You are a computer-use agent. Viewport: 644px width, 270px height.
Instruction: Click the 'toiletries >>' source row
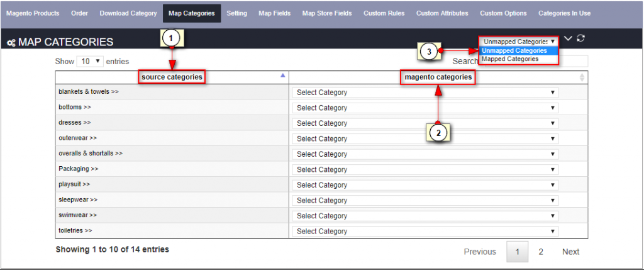172,230
